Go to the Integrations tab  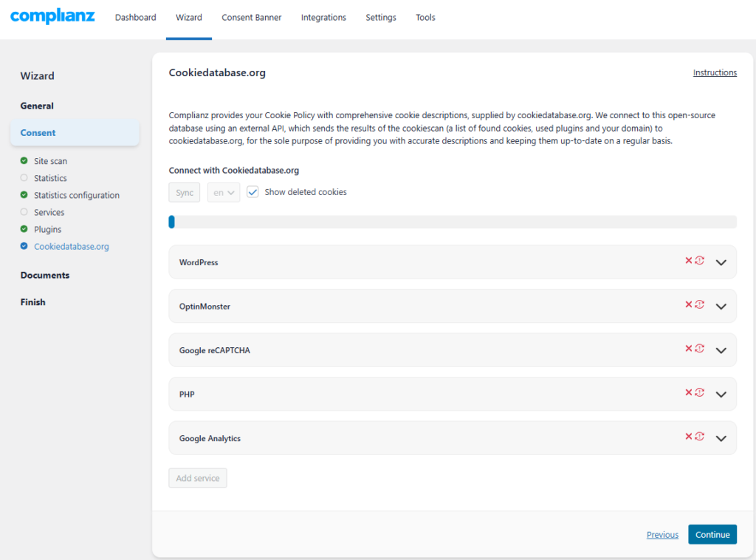point(323,18)
